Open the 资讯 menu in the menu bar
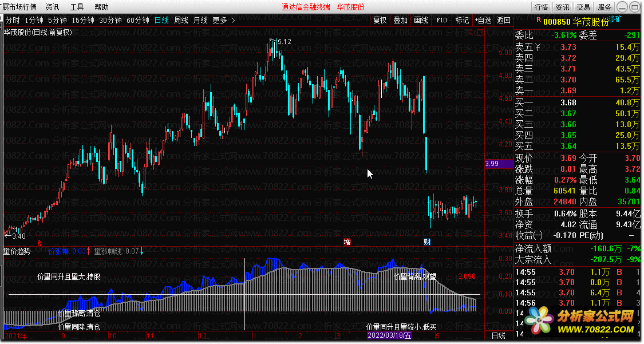The height and width of the screenshot is (344, 644). [52, 7]
